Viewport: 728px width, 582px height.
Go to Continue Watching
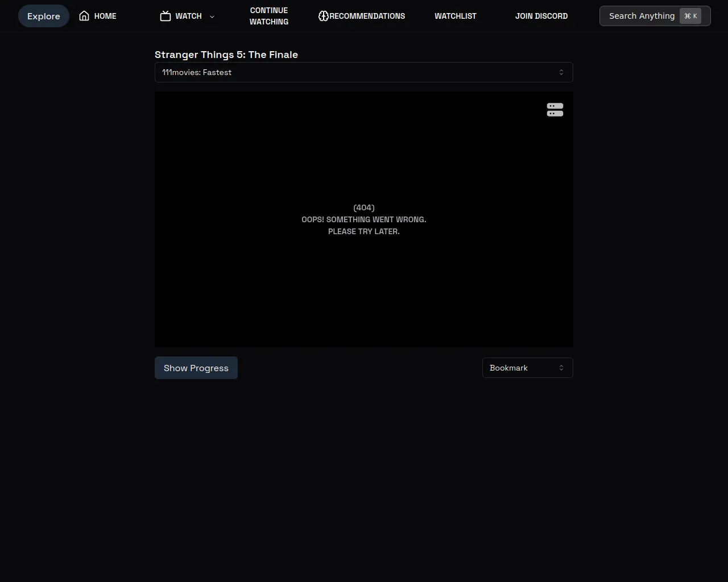pos(269,16)
